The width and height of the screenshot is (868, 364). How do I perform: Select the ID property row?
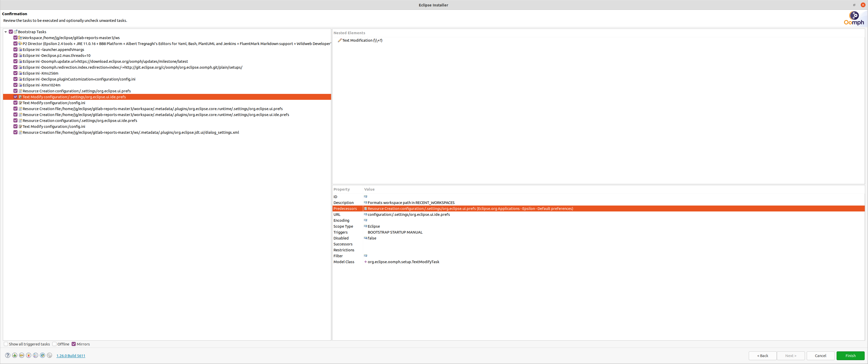[598, 197]
